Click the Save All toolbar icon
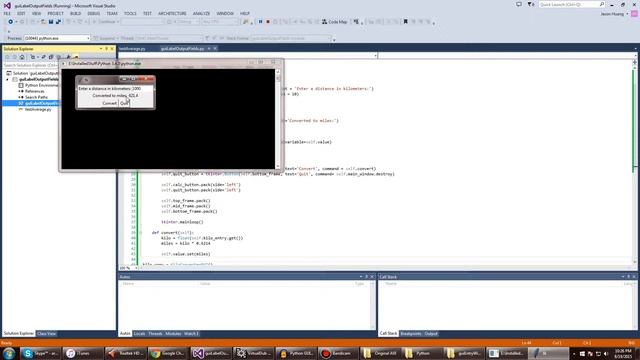Screen dimensions: 640x360 coord(58,22)
